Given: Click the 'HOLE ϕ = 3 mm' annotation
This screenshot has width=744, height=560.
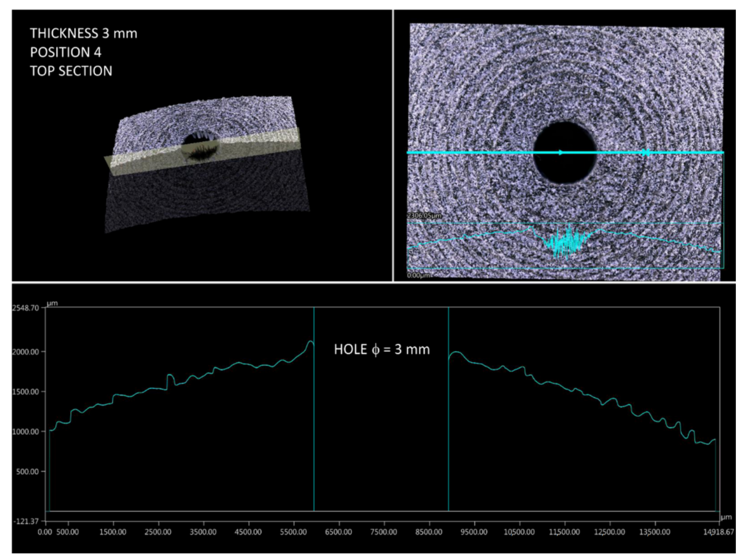Looking at the screenshot, I should click(382, 350).
